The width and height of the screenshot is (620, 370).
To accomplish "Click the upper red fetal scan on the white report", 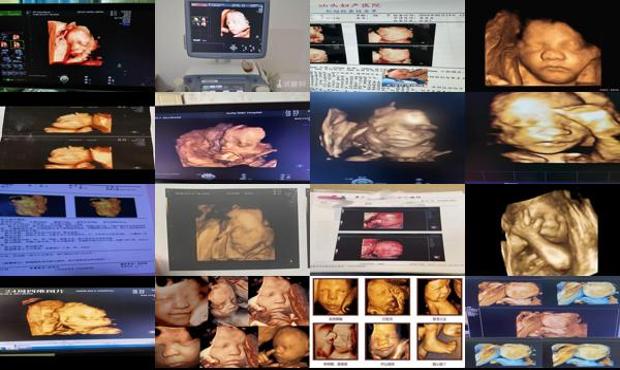I will click(x=383, y=220).
